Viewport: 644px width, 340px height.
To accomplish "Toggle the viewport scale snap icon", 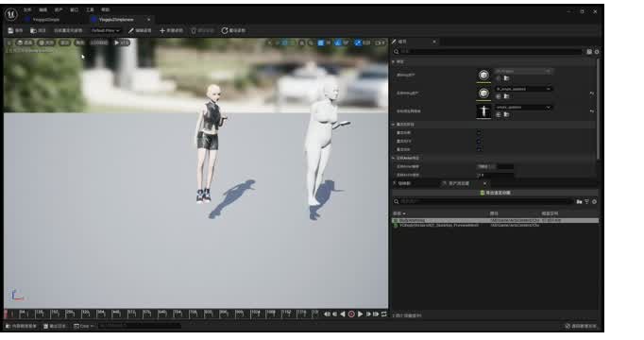I will coord(358,42).
